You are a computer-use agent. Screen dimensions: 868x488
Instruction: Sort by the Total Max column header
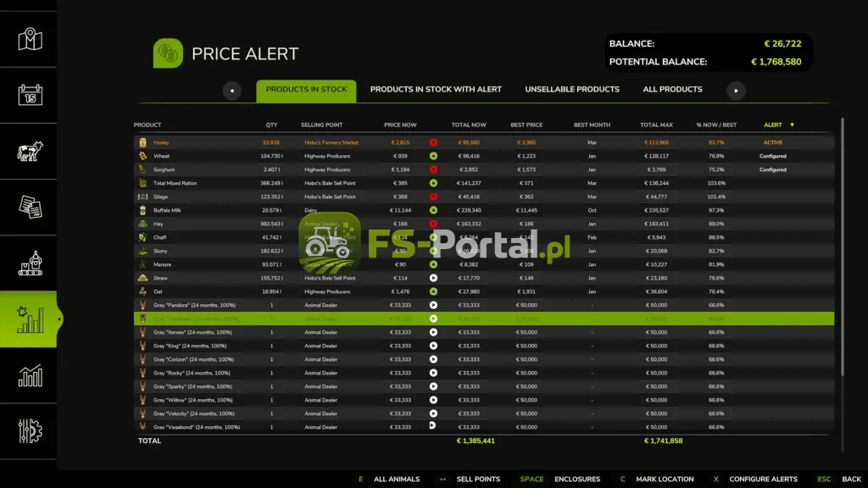(657, 125)
